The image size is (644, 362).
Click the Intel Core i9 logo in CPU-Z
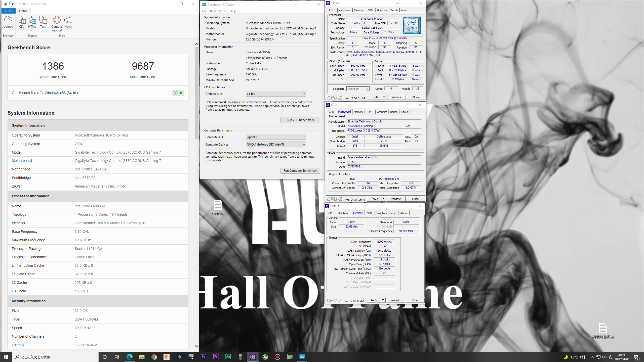coord(412,25)
